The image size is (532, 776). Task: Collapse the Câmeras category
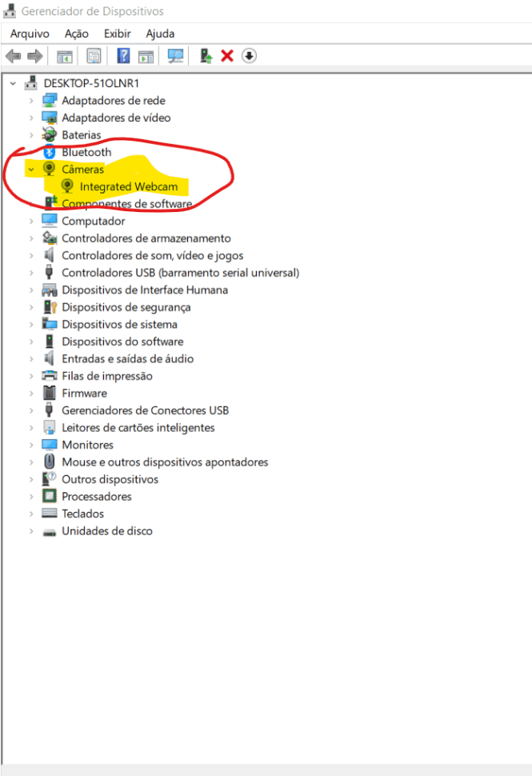pos(31,170)
